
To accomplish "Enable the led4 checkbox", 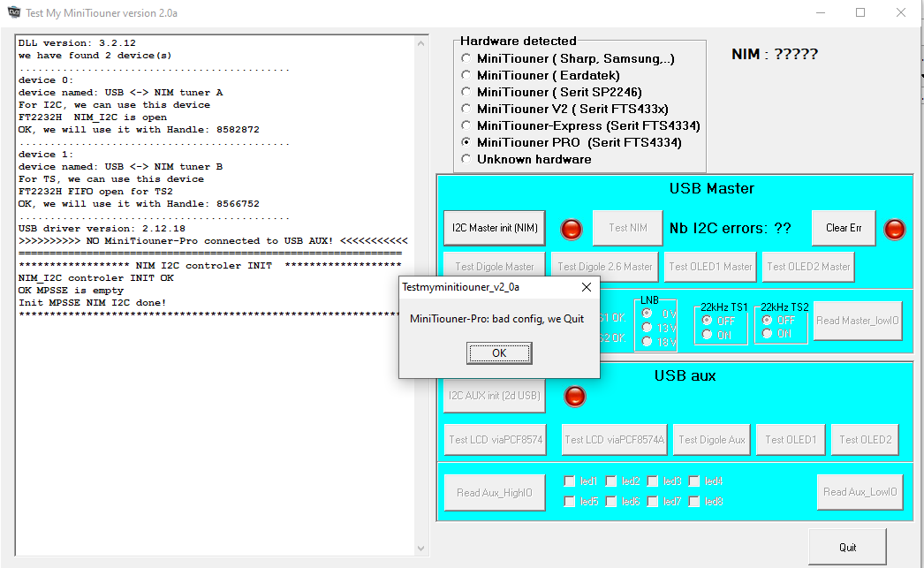I will pos(694,481).
